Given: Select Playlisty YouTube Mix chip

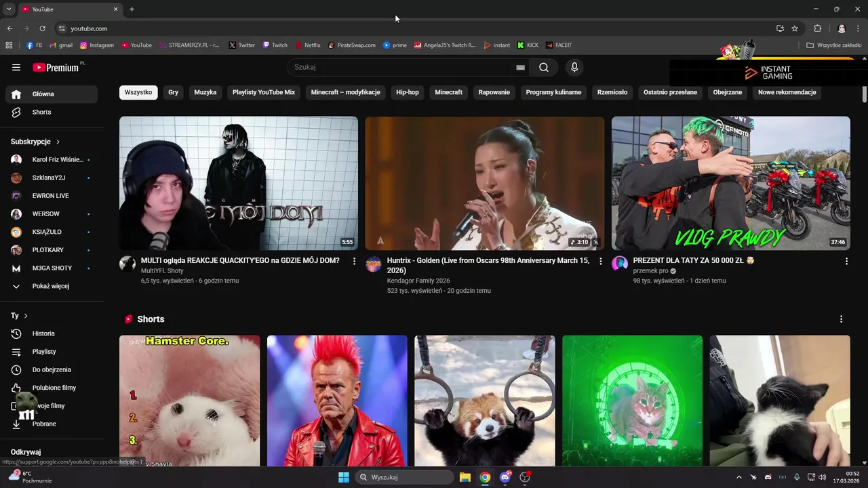Looking at the screenshot, I should coord(264,92).
